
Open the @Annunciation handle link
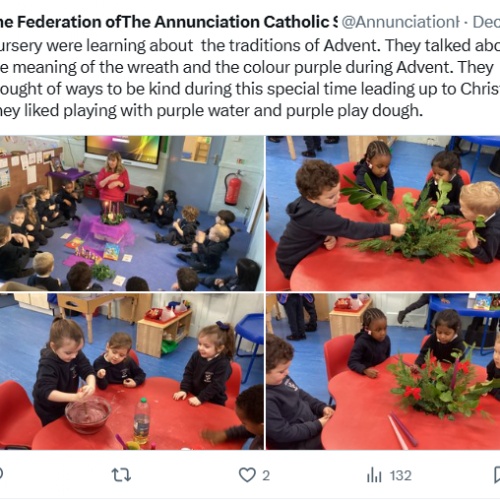(400, 22)
